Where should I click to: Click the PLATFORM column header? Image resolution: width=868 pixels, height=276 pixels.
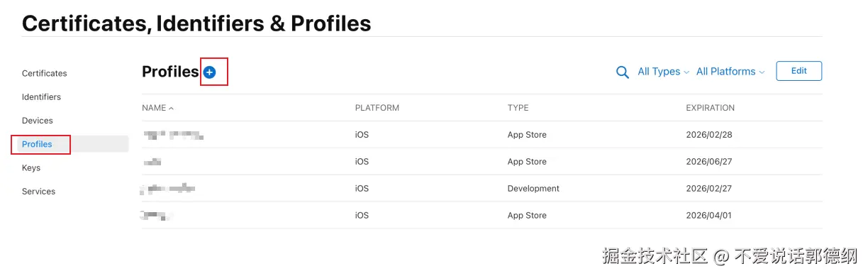[377, 108]
